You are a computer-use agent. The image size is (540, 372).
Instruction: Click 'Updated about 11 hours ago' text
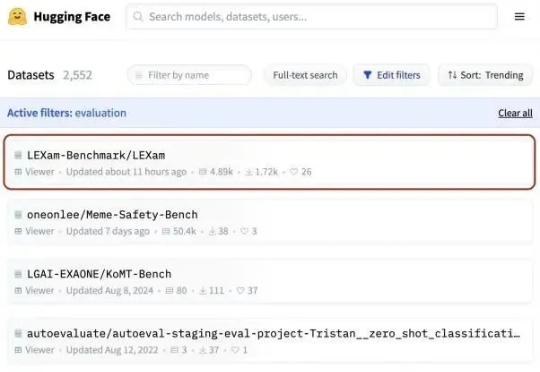pos(126,172)
